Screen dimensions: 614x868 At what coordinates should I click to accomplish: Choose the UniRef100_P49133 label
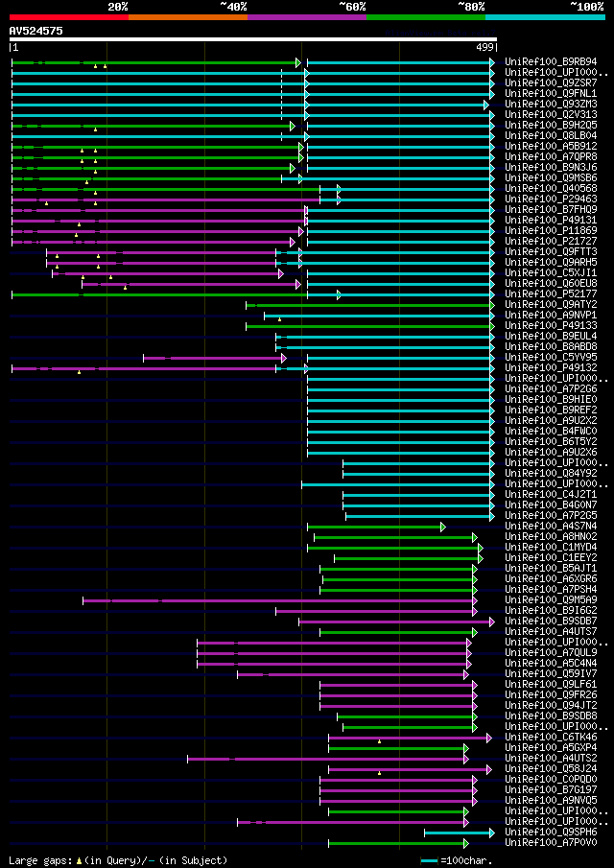(x=551, y=325)
